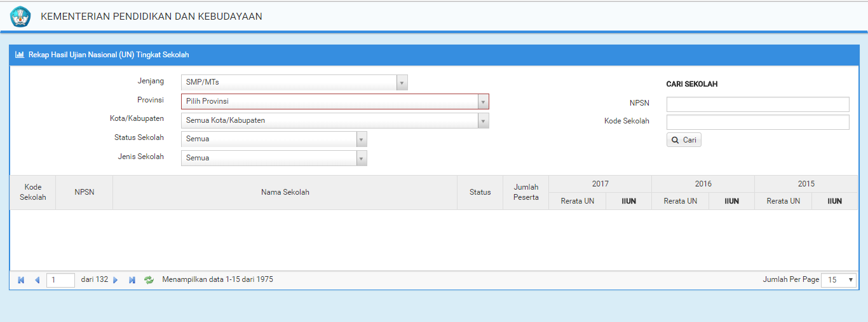Click the Nama Sekolah column header
This screenshot has width=868, height=322.
click(x=285, y=192)
